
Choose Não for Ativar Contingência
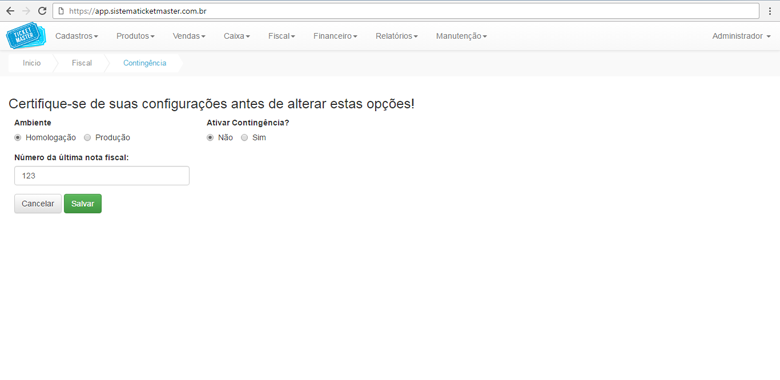[210, 138]
